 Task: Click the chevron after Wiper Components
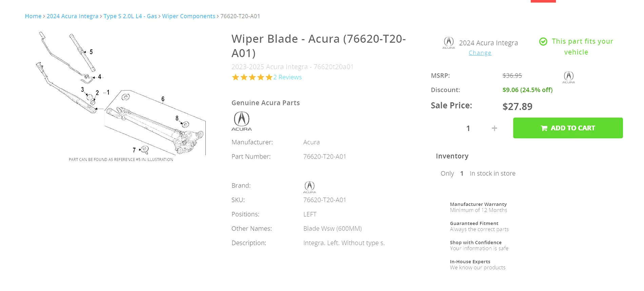click(x=217, y=16)
